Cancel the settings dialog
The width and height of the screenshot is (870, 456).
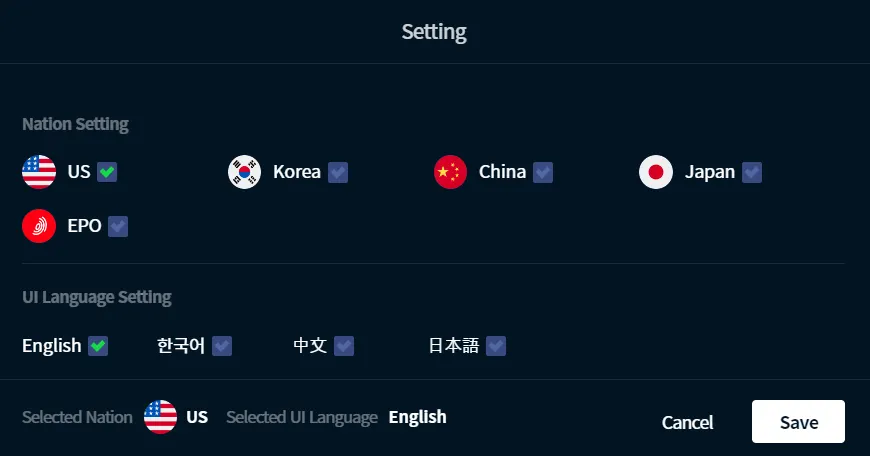pyautogui.click(x=687, y=422)
